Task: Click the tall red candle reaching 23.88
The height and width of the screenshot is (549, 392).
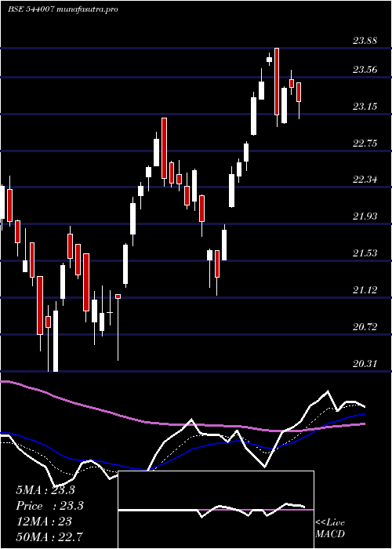Action: (x=277, y=82)
